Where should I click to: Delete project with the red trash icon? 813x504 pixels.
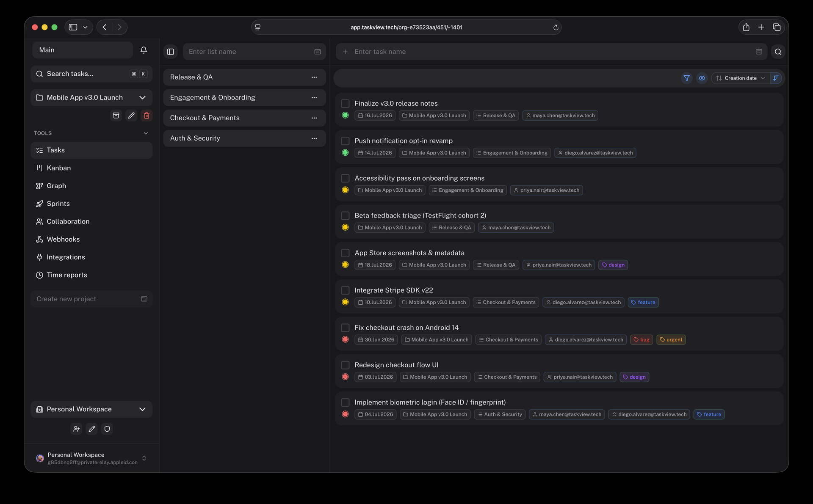(147, 116)
